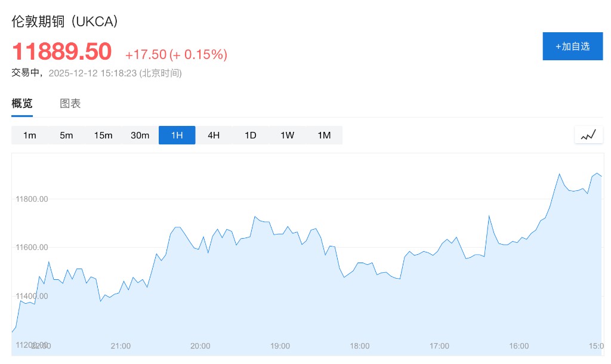Click the 11889.50 current price
Screen dimensions: 611x364
pos(62,51)
